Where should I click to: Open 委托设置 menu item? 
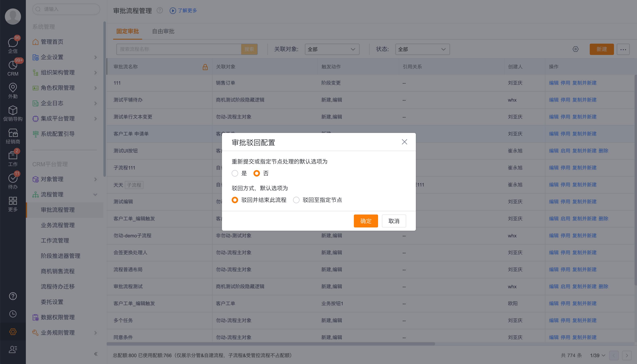tap(52, 302)
